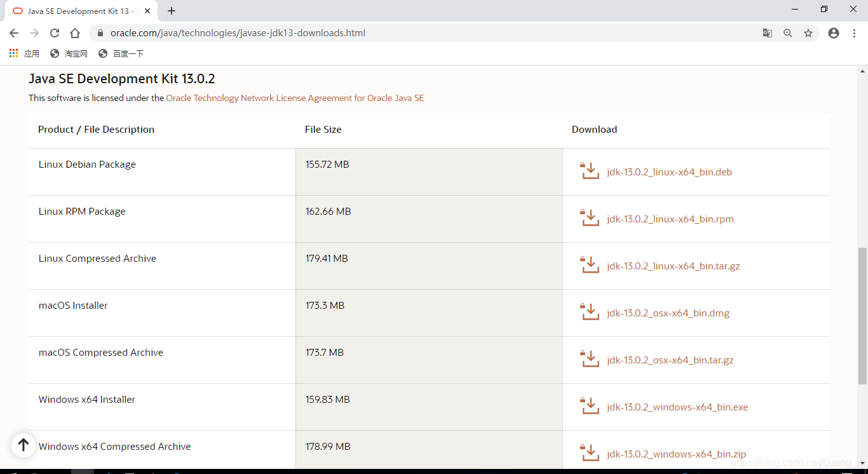This screenshot has height=474, width=868.
Task: Open the Oracle Technology Network License Agreement link
Action: click(x=295, y=98)
